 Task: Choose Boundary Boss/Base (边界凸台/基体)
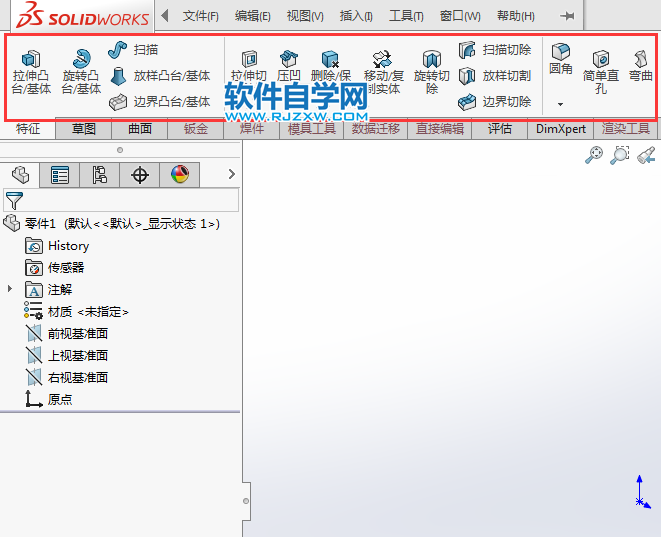[x=160, y=102]
